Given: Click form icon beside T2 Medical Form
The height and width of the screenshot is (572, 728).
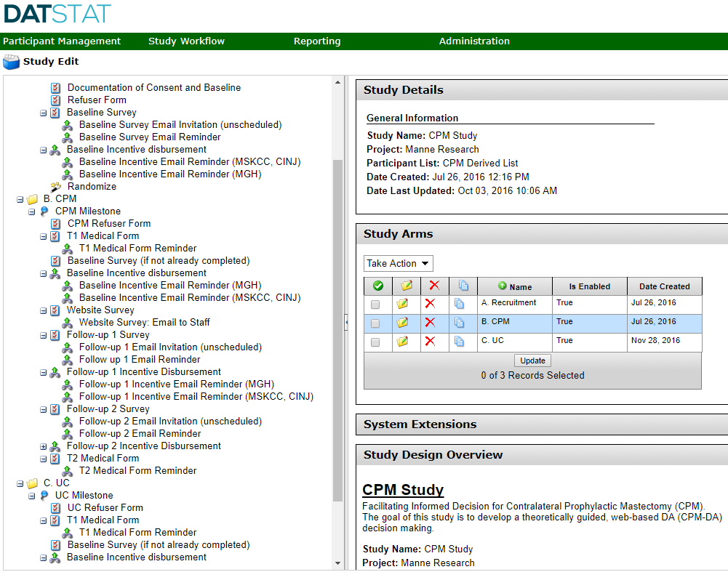Looking at the screenshot, I should (x=55, y=459).
